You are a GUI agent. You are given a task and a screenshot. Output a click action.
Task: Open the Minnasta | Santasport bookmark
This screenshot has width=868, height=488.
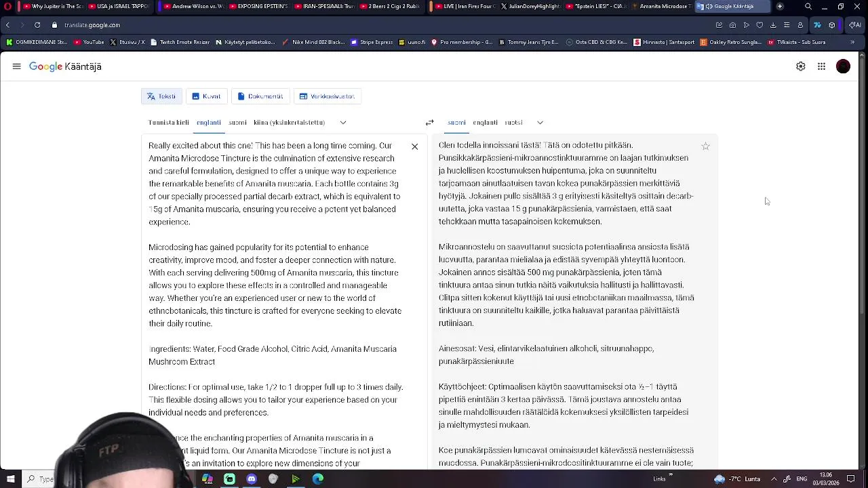coord(665,42)
